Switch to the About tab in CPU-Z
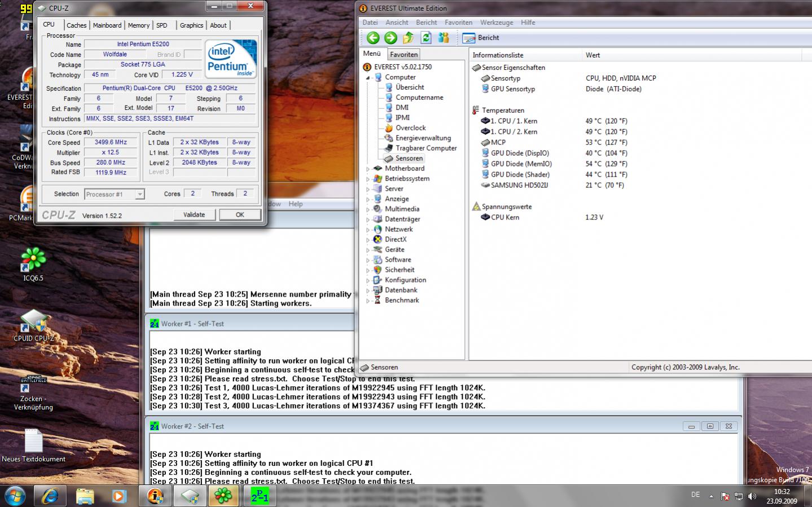The height and width of the screenshot is (507, 812). pos(218,25)
